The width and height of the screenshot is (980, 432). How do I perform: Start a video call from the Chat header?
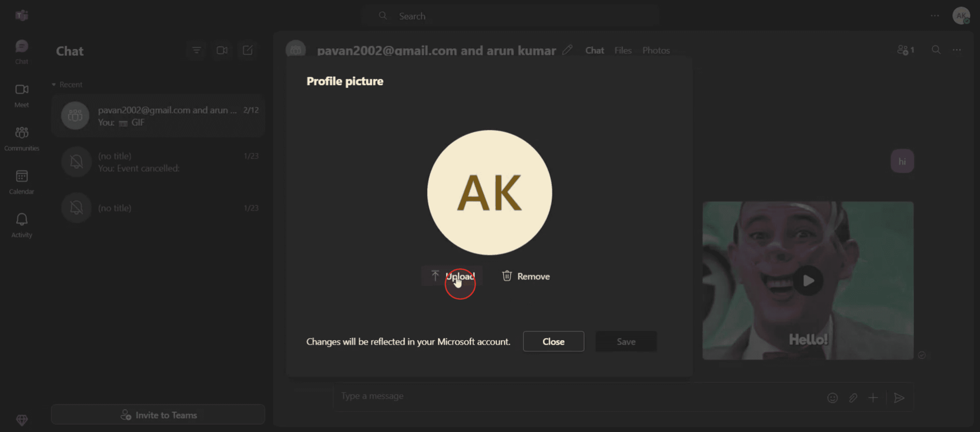tap(222, 50)
